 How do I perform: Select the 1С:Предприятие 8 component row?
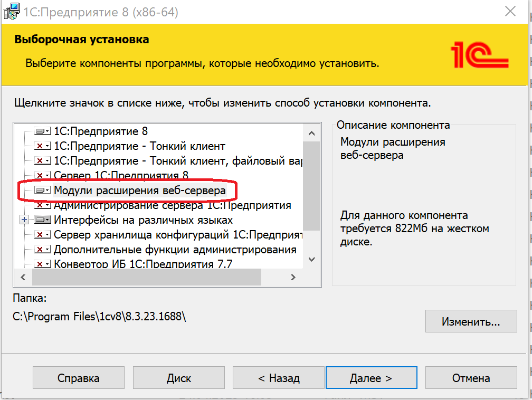pyautogui.click(x=101, y=131)
